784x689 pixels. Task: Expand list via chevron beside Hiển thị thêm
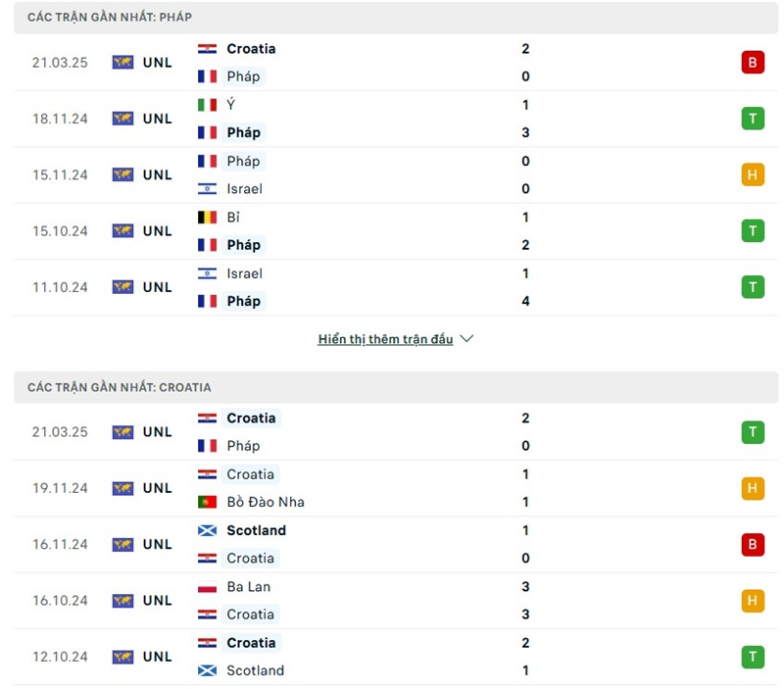point(466,339)
